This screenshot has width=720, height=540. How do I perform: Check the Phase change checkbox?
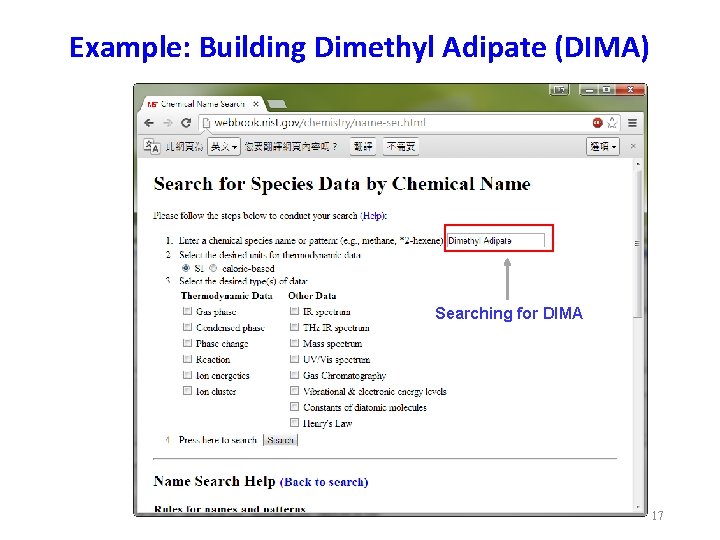coord(187,343)
